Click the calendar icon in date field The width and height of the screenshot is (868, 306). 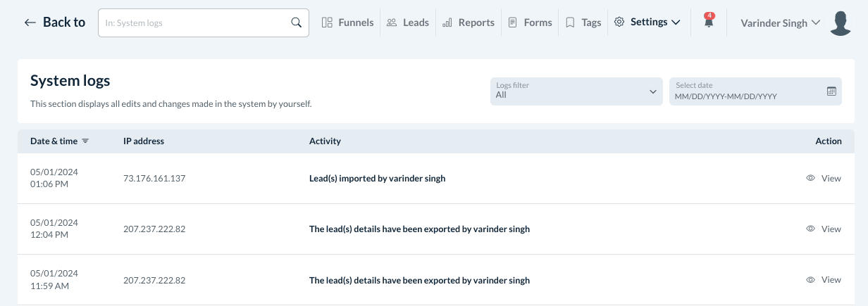click(x=831, y=91)
